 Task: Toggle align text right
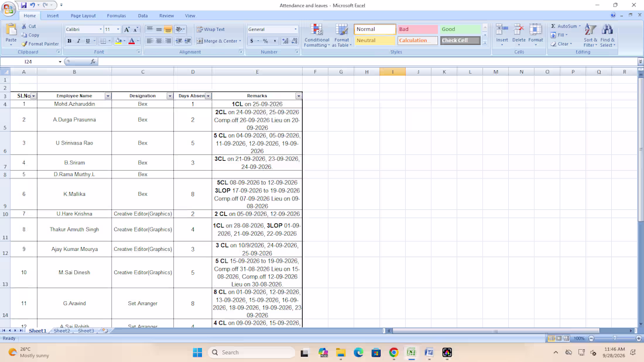(168, 41)
